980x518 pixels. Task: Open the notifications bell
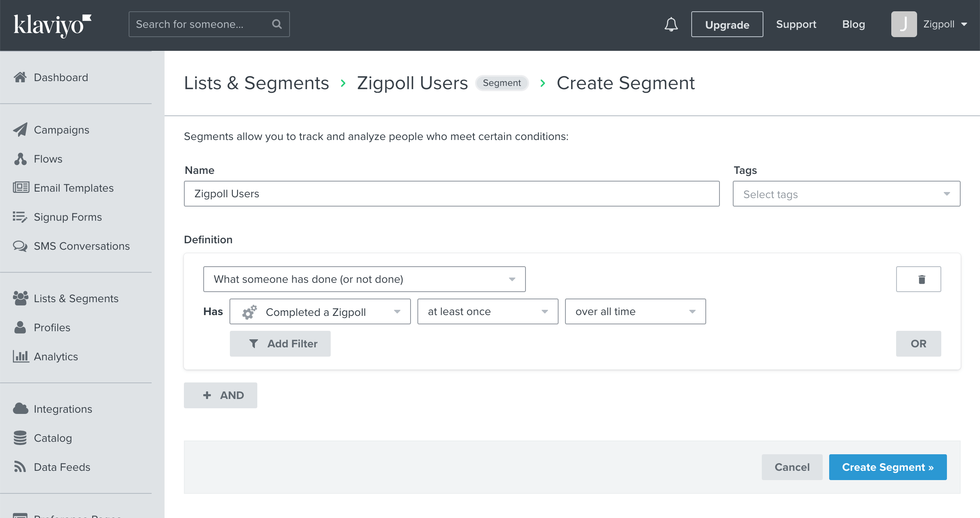[671, 24]
